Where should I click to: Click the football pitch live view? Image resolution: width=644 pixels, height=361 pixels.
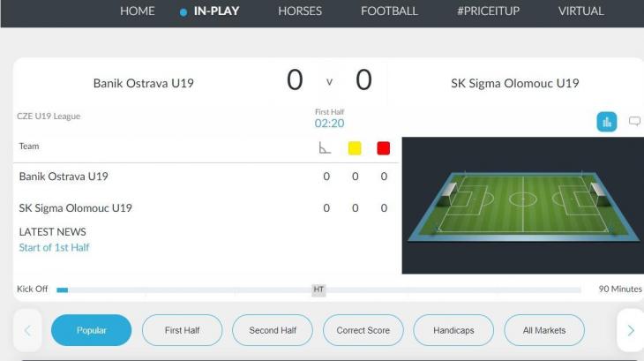[523, 205]
